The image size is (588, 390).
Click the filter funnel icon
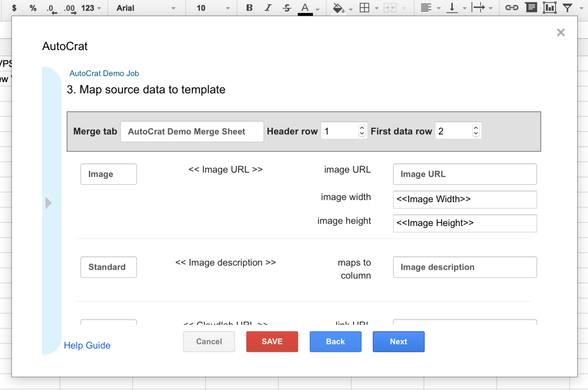(x=567, y=8)
